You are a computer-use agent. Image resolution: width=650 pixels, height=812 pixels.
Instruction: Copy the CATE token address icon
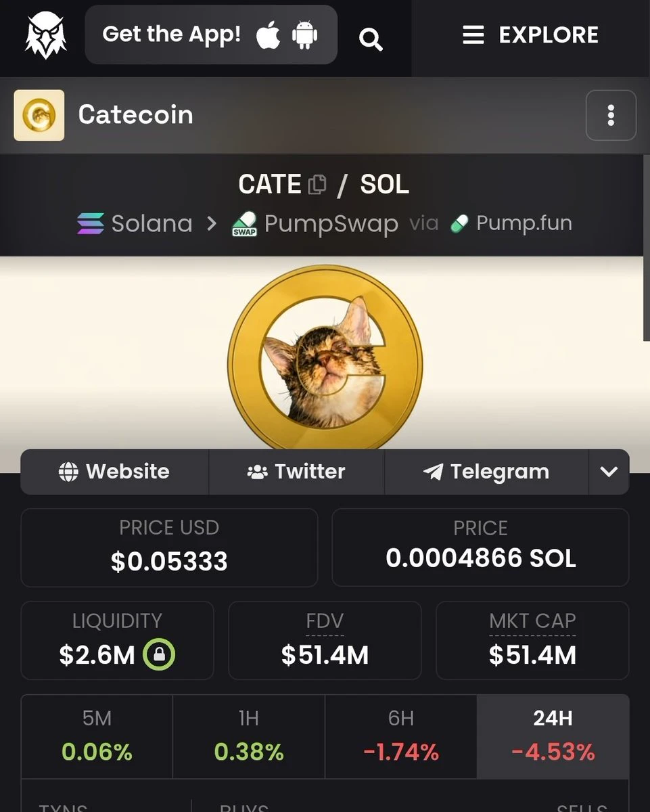coord(317,185)
